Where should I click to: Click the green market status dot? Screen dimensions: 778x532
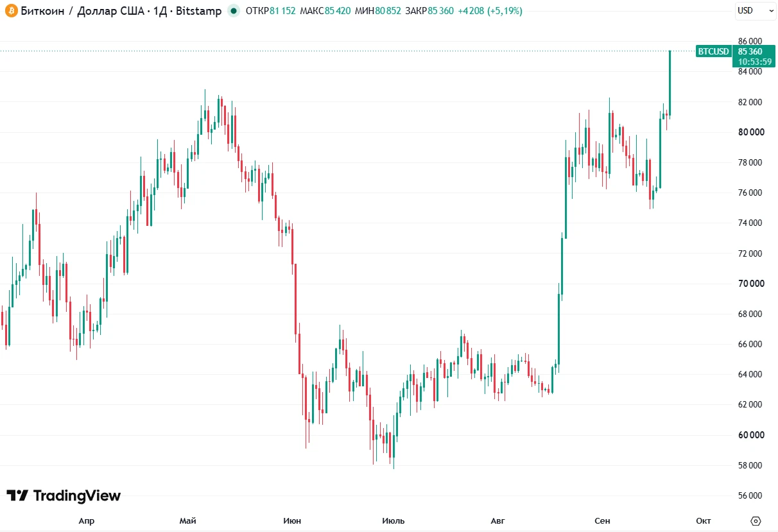click(x=234, y=11)
